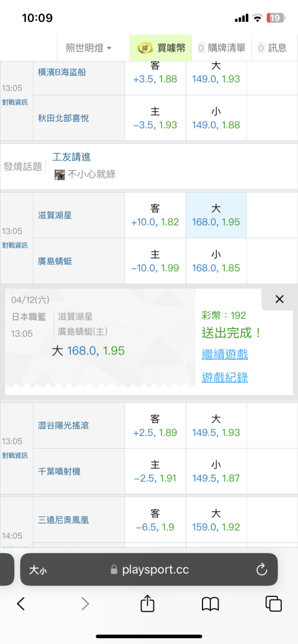Open 對戰資訊 for 橫濱B海盜船 match
This screenshot has height=644, width=298.
tap(15, 102)
